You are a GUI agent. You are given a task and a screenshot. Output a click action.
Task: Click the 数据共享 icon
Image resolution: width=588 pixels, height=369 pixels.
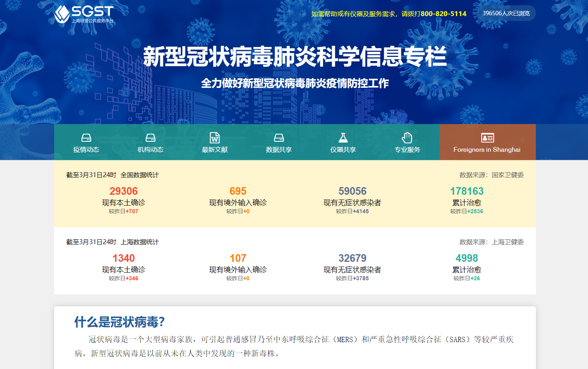click(279, 138)
